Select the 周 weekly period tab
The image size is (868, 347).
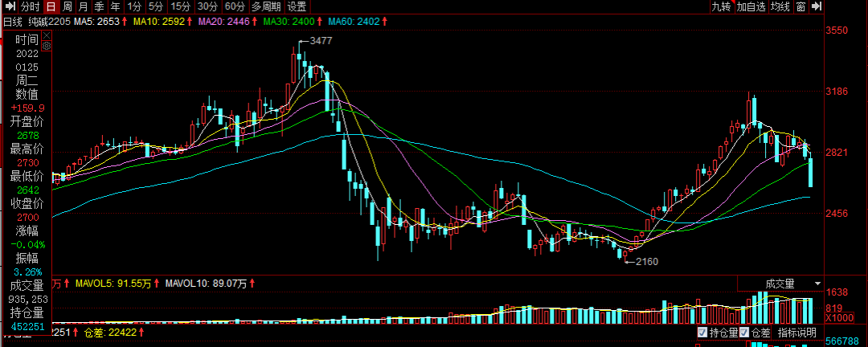[67, 6]
